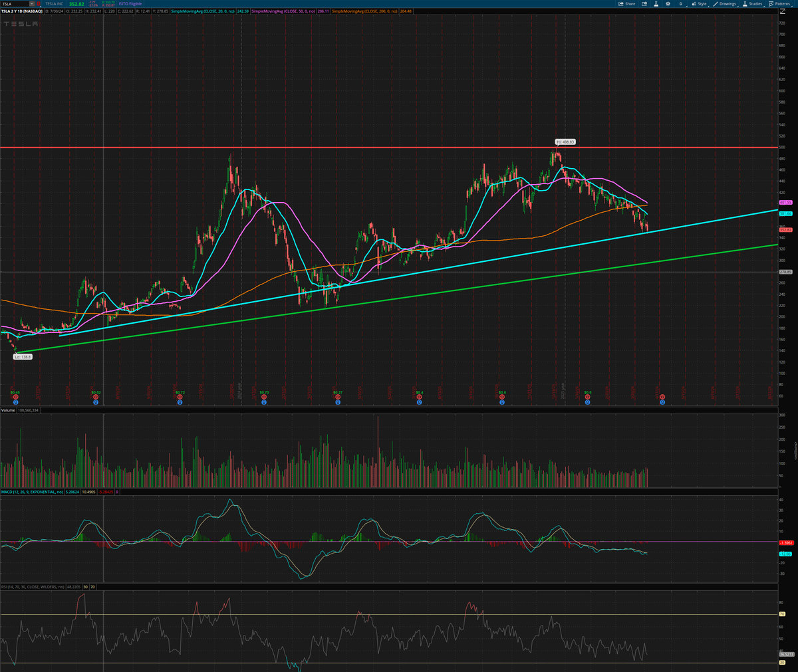Click the earnings icon under $0.72
Screen dimensions: 798x672
[180, 397]
